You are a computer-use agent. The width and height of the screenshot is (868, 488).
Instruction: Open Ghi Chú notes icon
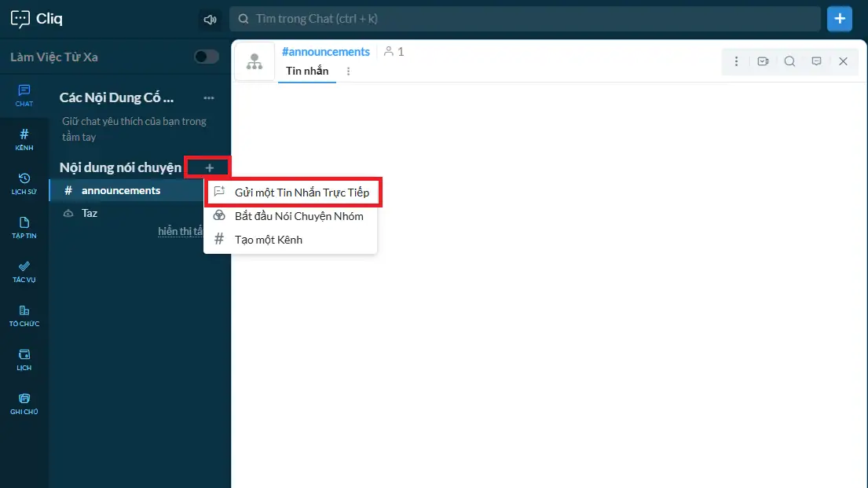(24, 403)
